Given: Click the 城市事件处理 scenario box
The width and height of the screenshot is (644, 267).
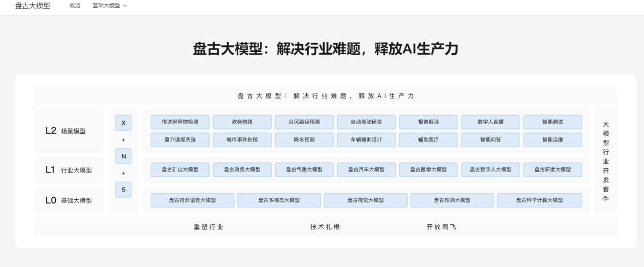Looking at the screenshot, I should coord(242,140).
